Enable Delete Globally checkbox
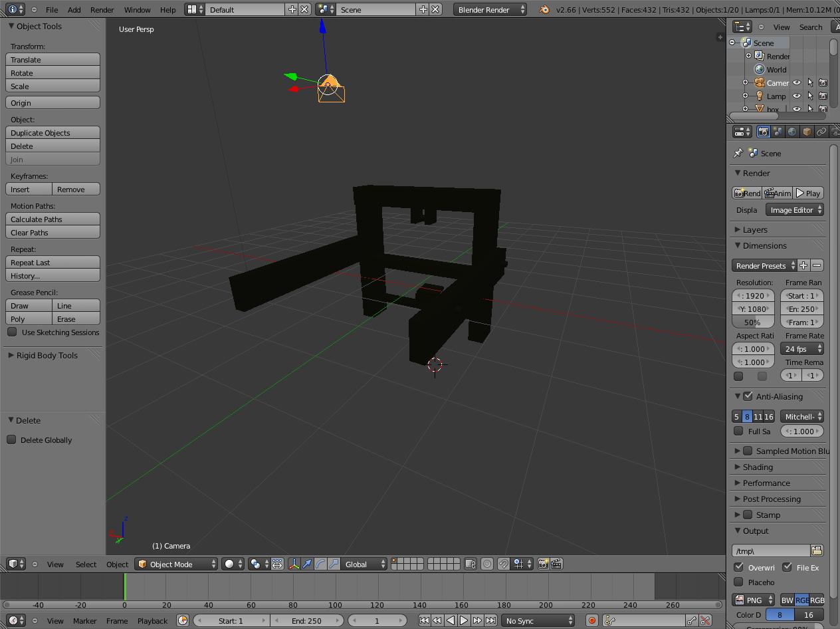 (x=11, y=440)
